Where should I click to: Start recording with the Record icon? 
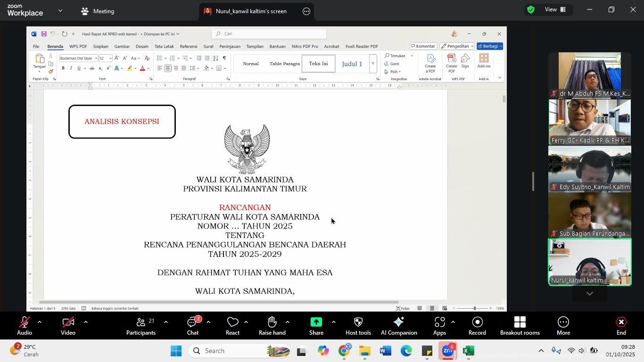[477, 326]
